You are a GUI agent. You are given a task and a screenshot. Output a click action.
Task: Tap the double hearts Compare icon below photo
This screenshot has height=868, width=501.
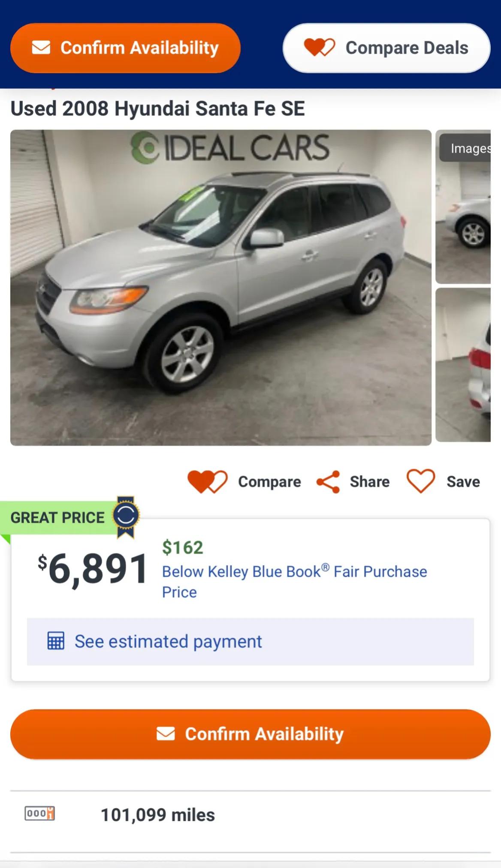coord(208,481)
